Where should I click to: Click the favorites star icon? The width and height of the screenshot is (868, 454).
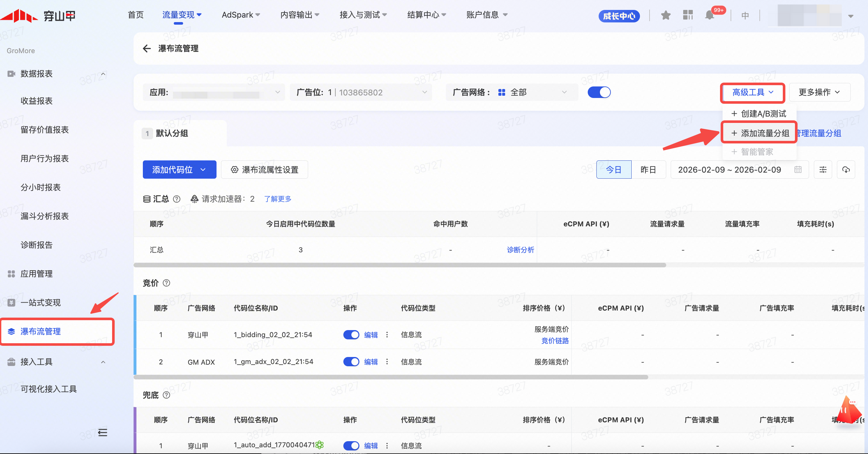click(666, 15)
